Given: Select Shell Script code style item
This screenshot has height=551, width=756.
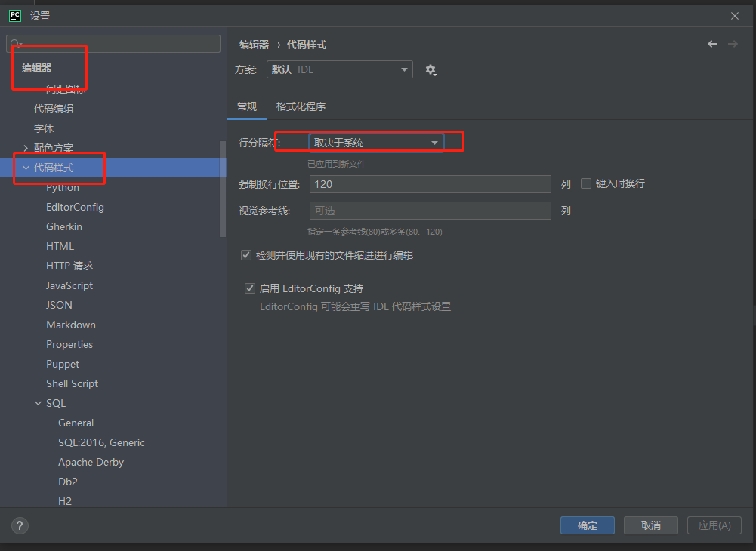Looking at the screenshot, I should point(73,383).
